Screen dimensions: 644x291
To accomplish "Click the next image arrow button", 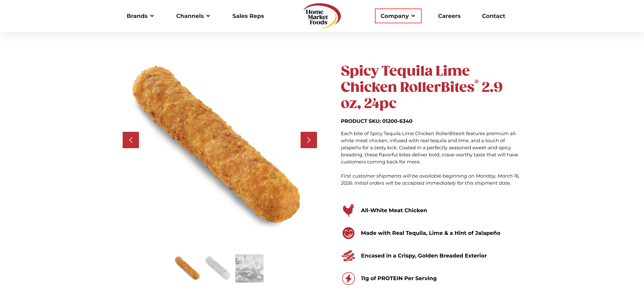I will [308, 140].
